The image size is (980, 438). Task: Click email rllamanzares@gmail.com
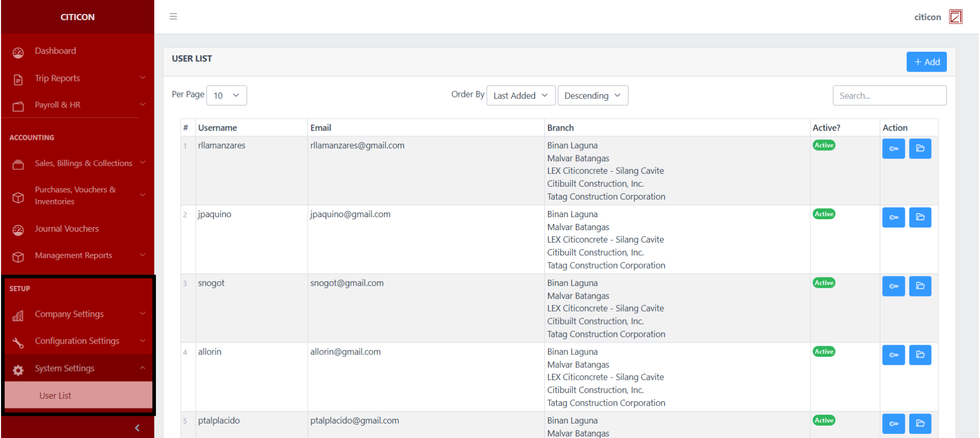pyautogui.click(x=357, y=146)
